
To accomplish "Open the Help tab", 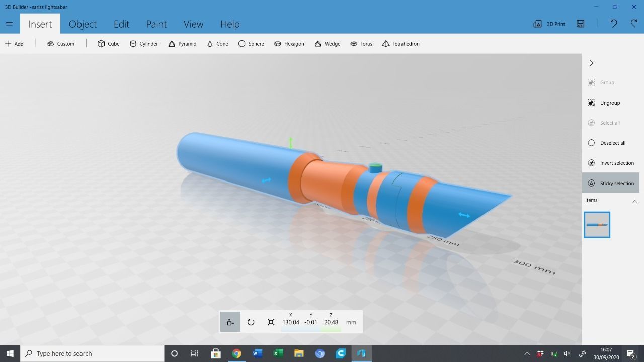I will pos(230,24).
